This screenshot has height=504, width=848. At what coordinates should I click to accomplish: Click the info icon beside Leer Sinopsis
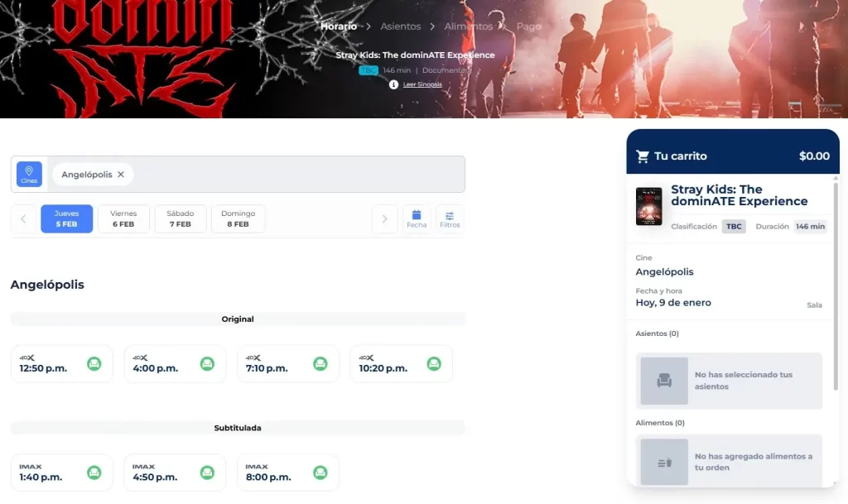[393, 84]
